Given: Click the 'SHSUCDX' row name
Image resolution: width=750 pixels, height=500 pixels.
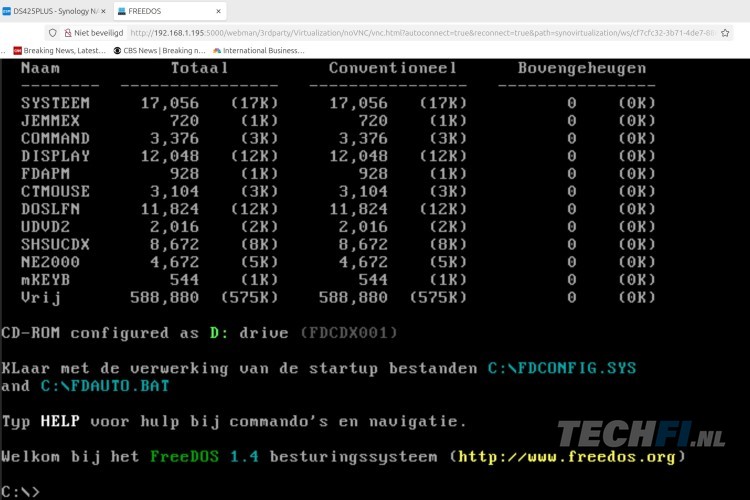Looking at the screenshot, I should (55, 244).
